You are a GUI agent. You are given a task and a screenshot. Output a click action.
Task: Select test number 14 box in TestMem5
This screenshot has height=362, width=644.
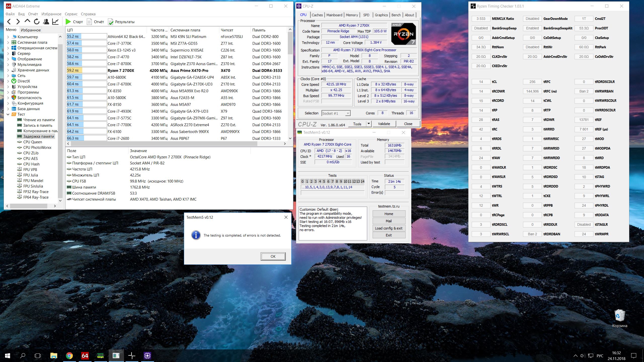click(x=362, y=181)
